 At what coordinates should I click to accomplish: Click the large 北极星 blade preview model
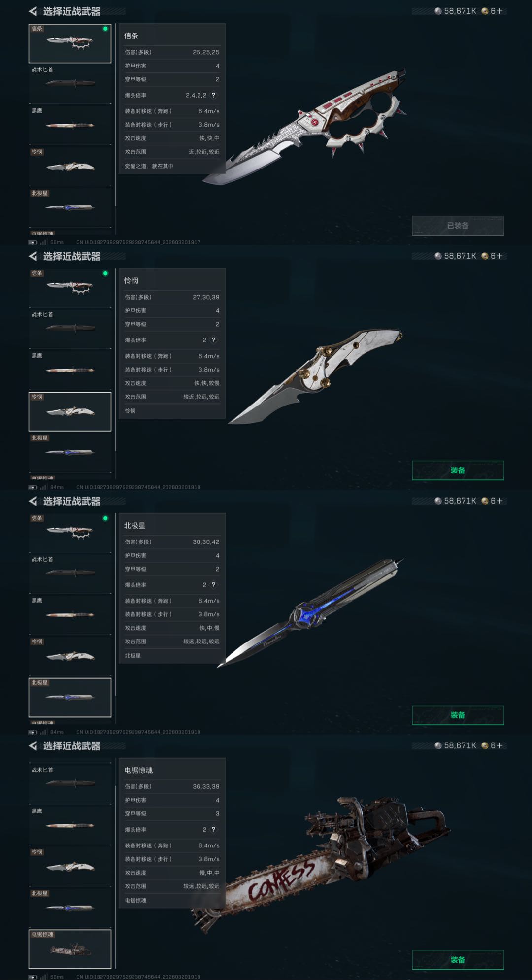pyautogui.click(x=310, y=612)
